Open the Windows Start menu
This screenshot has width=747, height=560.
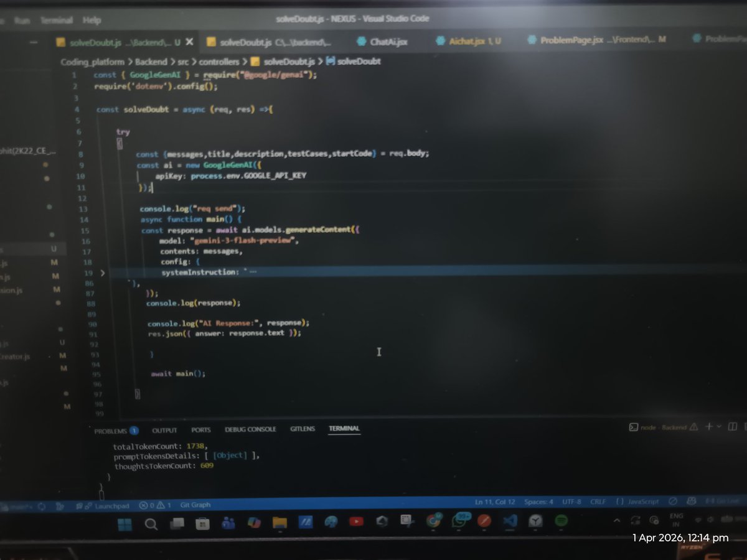[x=125, y=524]
